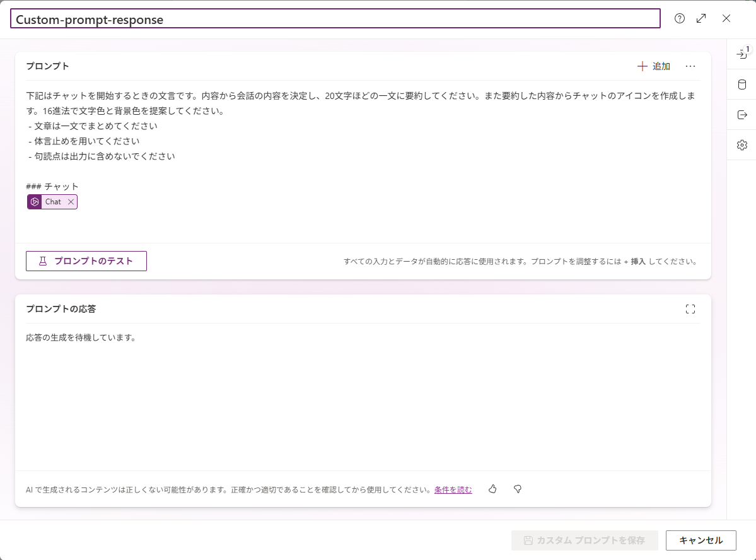Open the settings gear icon in sidebar
This screenshot has width=756, height=560.
[x=742, y=145]
